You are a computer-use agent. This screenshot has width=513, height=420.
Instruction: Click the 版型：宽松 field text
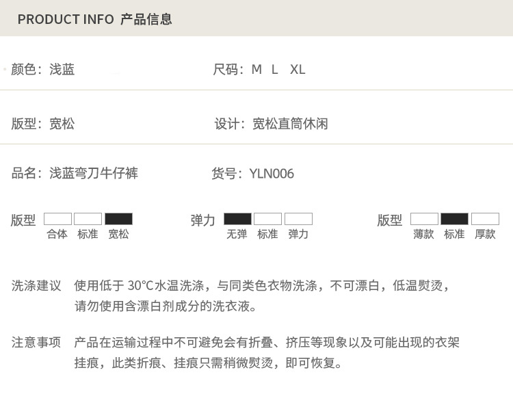pos(43,124)
